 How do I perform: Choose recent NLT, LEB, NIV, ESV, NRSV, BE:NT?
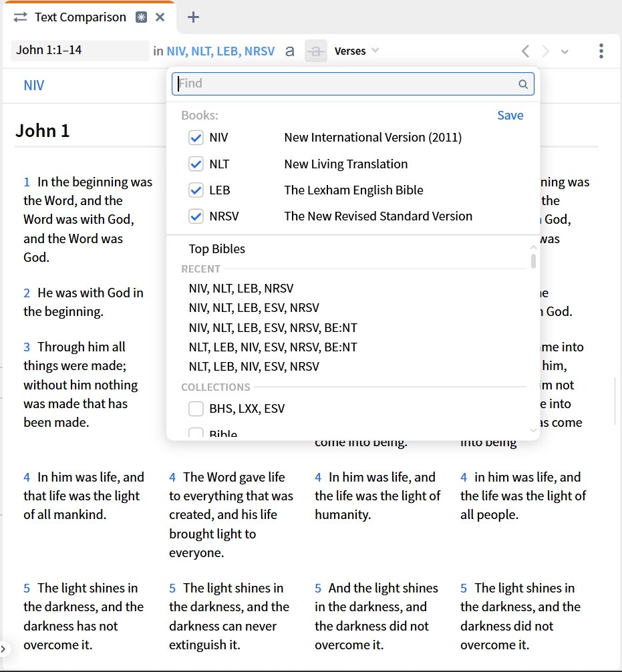tap(273, 347)
